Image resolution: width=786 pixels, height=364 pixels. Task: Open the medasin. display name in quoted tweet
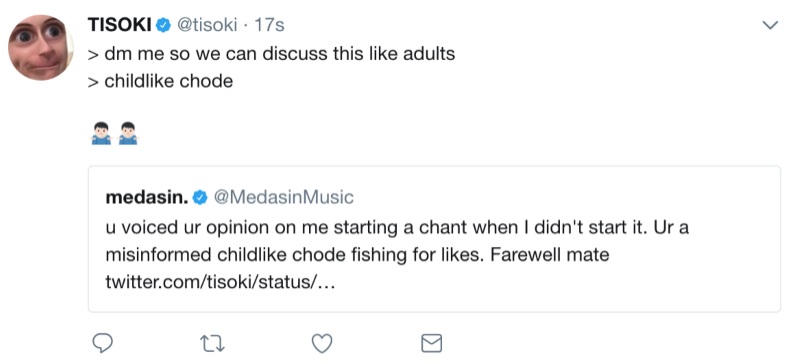click(147, 198)
